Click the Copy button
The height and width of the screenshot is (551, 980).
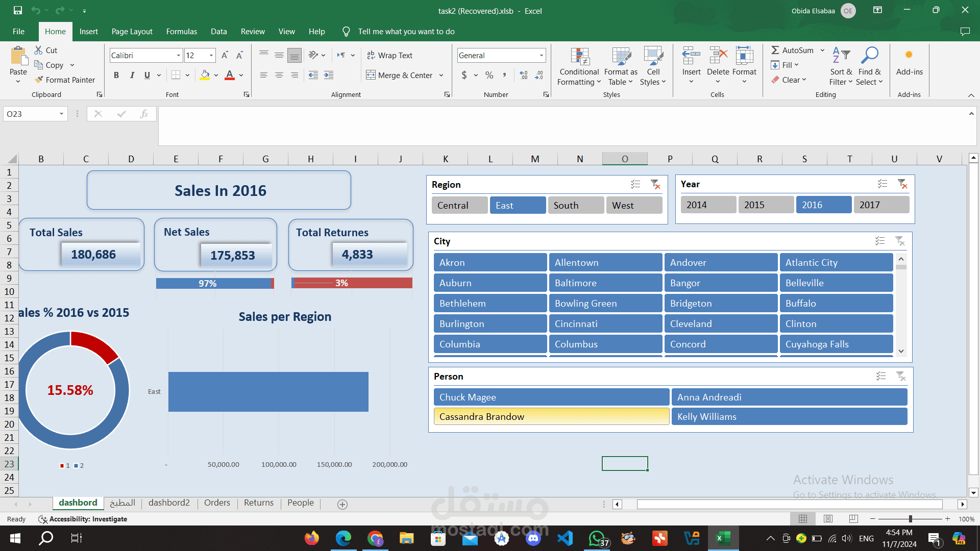tap(49, 65)
